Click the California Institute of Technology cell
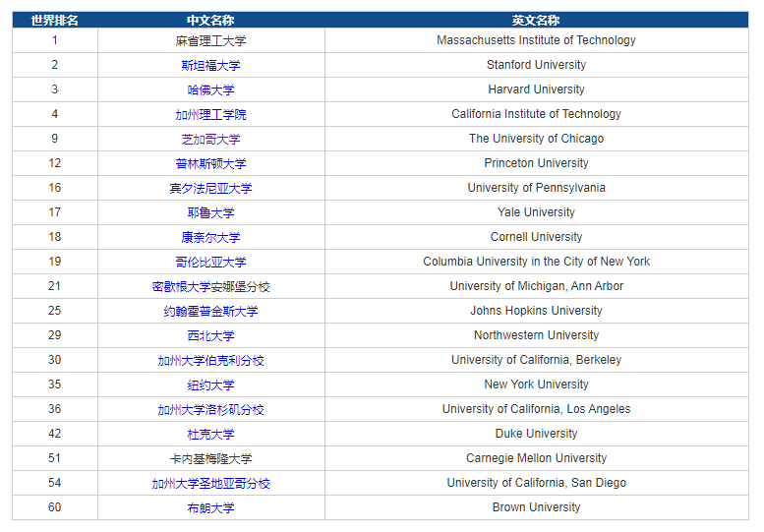Screen dimensions: 764x532 tap(536, 114)
